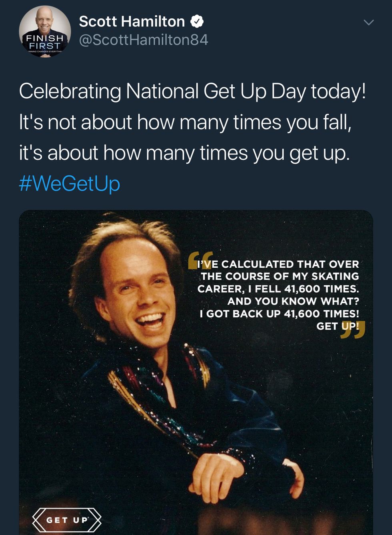This screenshot has height=535, width=392.
Task: Click the "It's not about how many times you fall" line
Action: tap(185, 122)
